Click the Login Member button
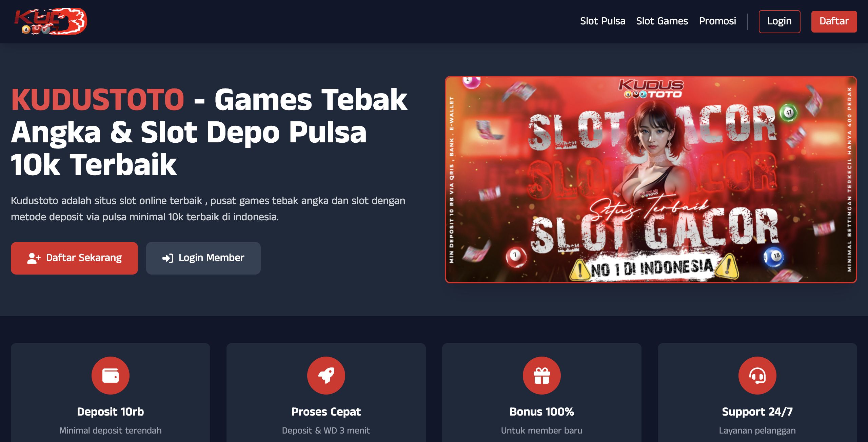Viewport: 868px width, 442px height. (x=203, y=258)
